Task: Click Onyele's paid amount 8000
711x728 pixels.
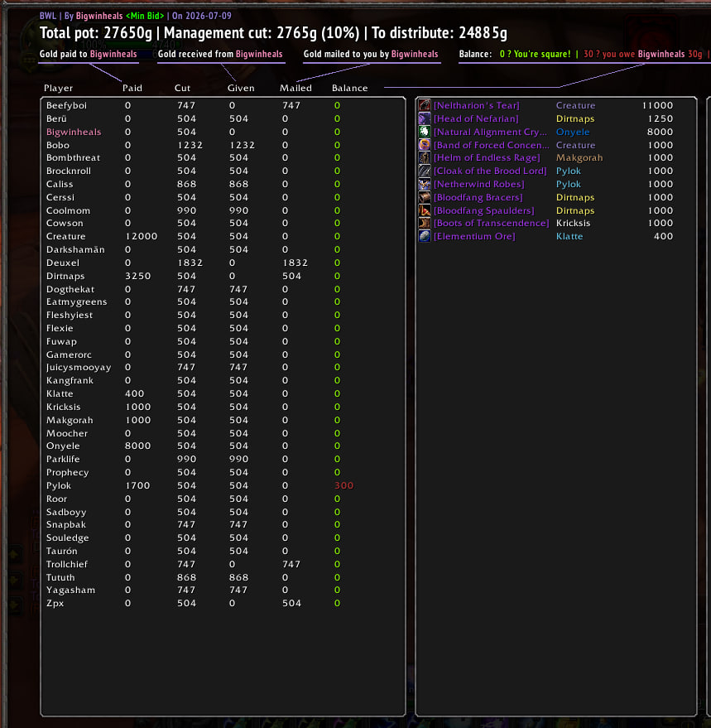Action: 138,446
